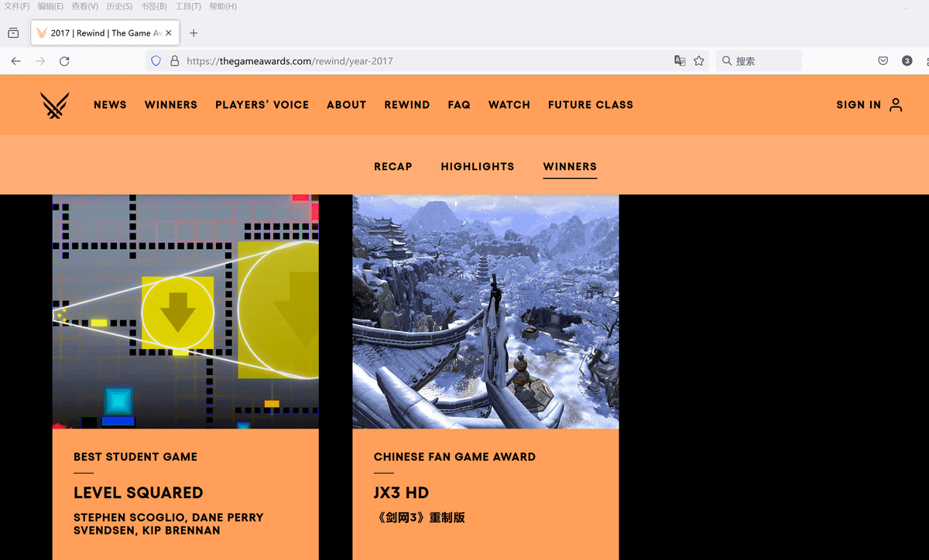Click the Level Squared game thumbnail
Image resolution: width=929 pixels, height=560 pixels.
[x=185, y=312]
